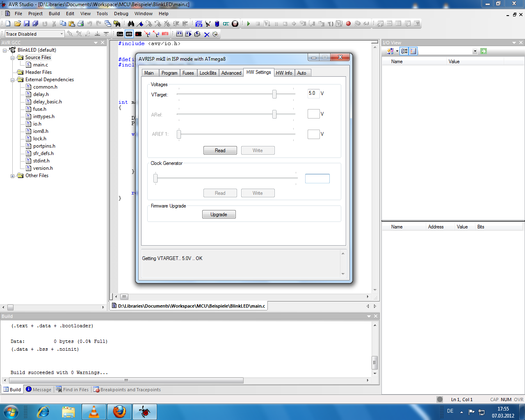Viewport: 525px width, 420px height.
Task: Switch to the Program tab
Action: click(x=169, y=73)
